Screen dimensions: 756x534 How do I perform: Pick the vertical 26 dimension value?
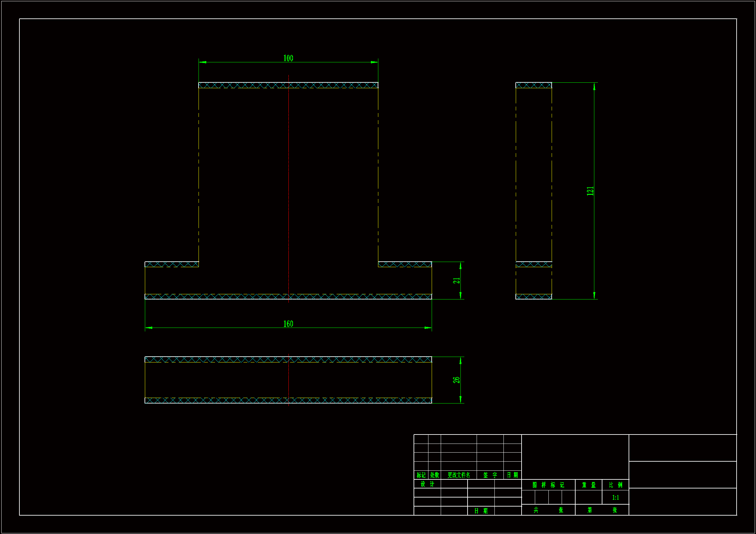(456, 380)
